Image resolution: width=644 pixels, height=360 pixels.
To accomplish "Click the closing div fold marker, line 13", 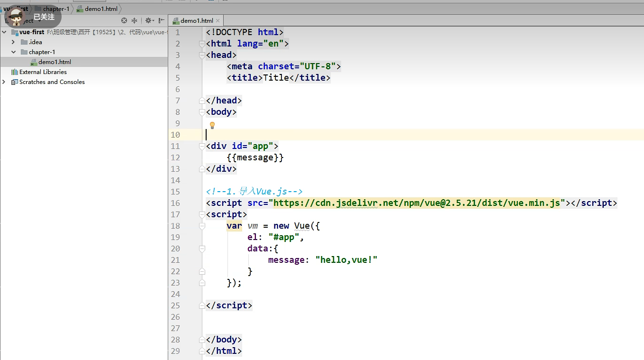I will (x=202, y=169).
